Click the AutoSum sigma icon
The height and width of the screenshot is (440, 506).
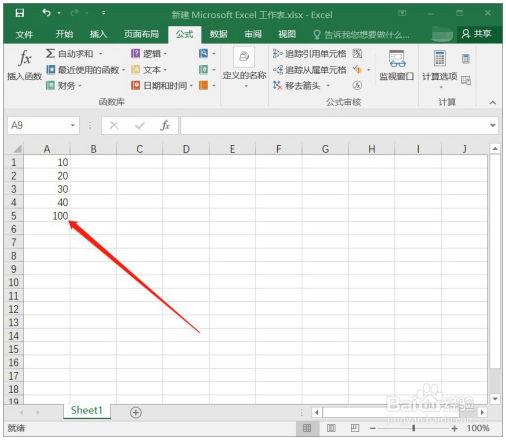pyautogui.click(x=50, y=54)
